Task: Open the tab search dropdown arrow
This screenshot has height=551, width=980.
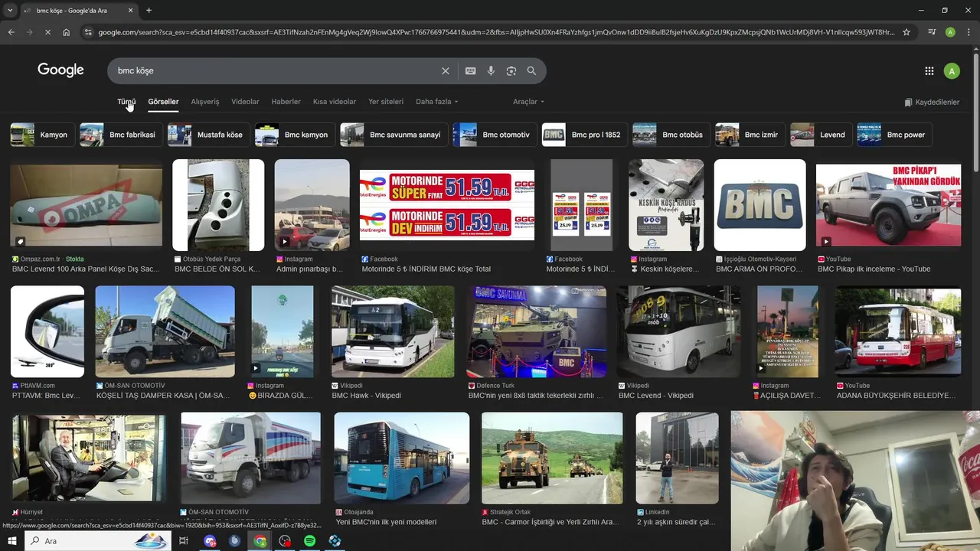Action: (10, 10)
